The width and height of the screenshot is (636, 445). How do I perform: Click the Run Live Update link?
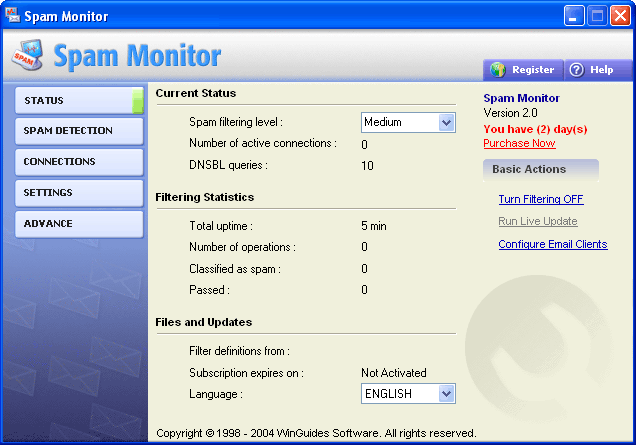click(x=538, y=221)
